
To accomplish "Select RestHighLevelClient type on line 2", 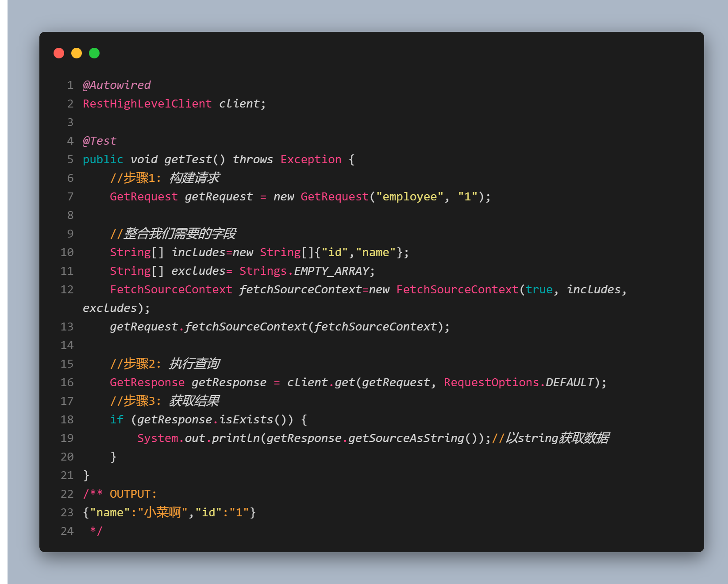I will 147,104.
